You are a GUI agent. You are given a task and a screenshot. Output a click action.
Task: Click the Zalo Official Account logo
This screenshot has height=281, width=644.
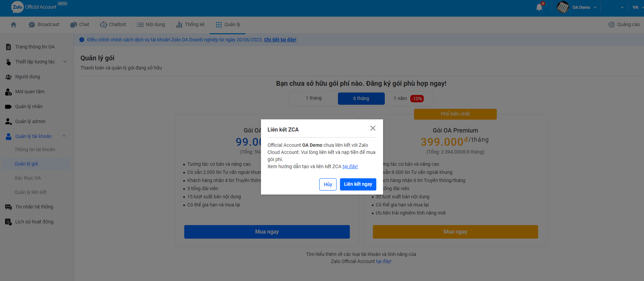[x=34, y=7]
